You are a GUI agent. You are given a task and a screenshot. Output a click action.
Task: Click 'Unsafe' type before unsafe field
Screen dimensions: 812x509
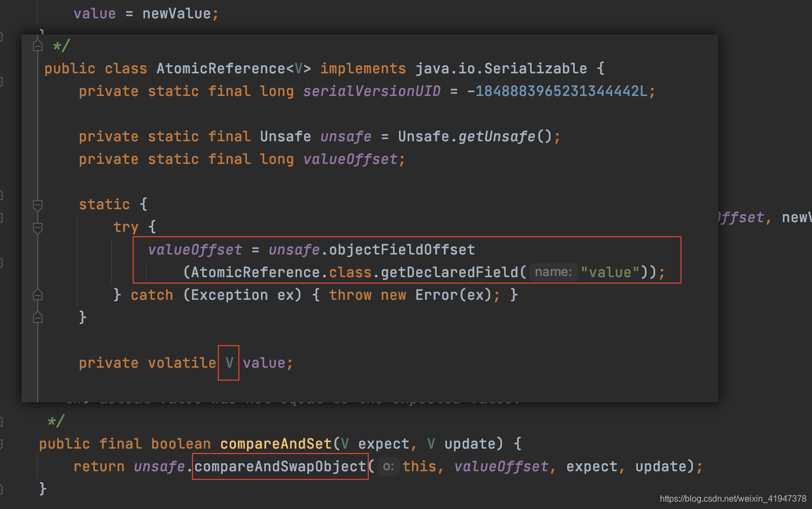click(x=285, y=136)
